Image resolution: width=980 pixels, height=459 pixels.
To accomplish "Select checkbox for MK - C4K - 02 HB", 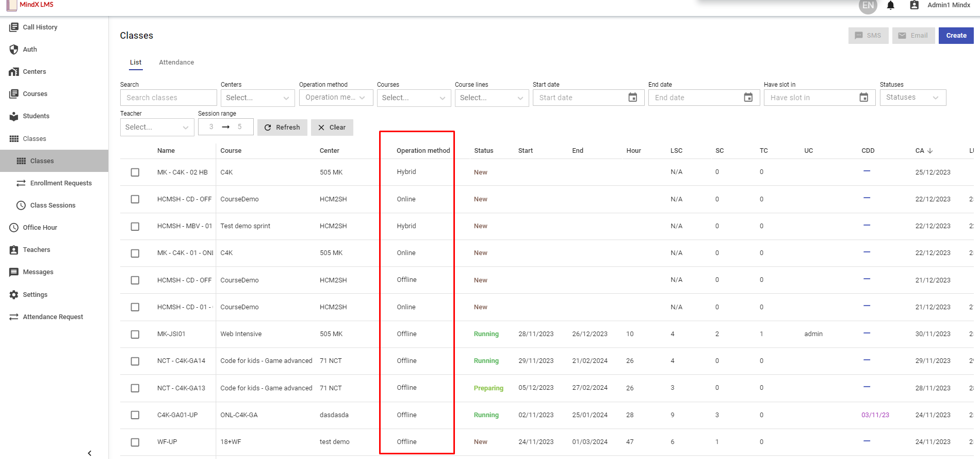I will 135,172.
